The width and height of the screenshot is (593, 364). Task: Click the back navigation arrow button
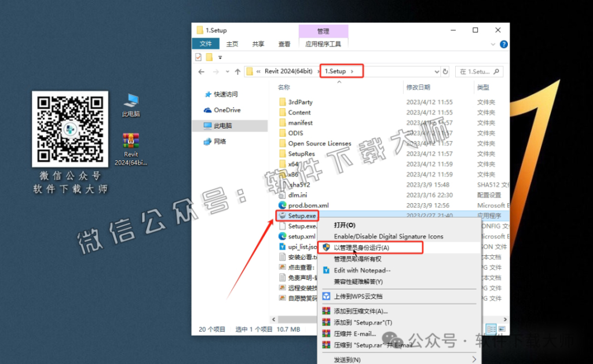click(201, 71)
